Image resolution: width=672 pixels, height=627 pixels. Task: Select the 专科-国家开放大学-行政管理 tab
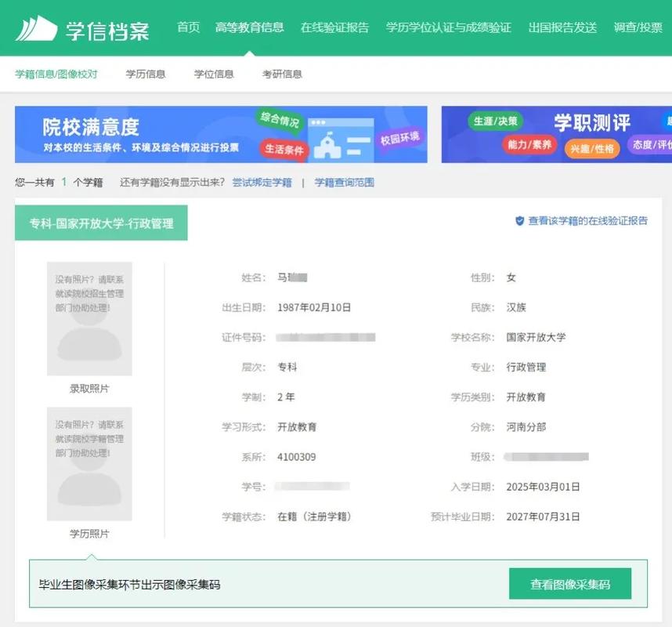(x=101, y=223)
